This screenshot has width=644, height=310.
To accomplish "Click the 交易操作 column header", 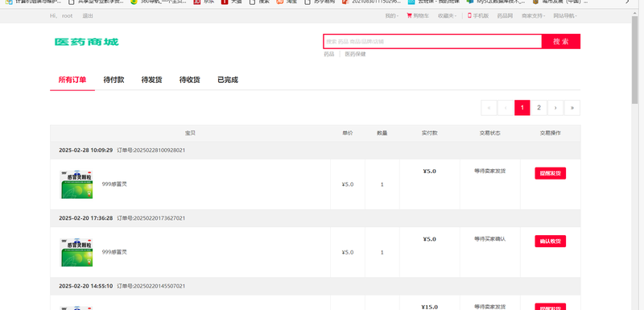I will point(551,133).
